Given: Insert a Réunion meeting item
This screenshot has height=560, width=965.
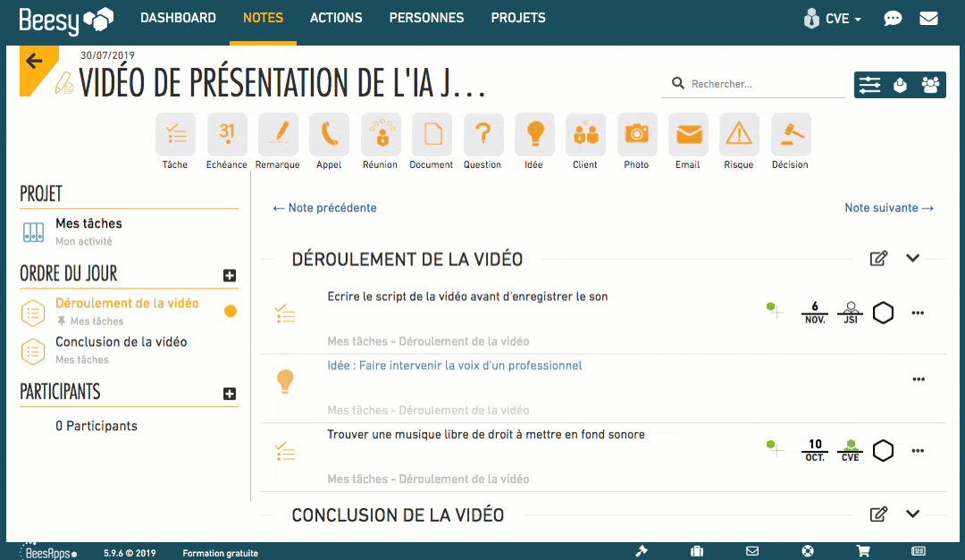Looking at the screenshot, I should (x=381, y=135).
